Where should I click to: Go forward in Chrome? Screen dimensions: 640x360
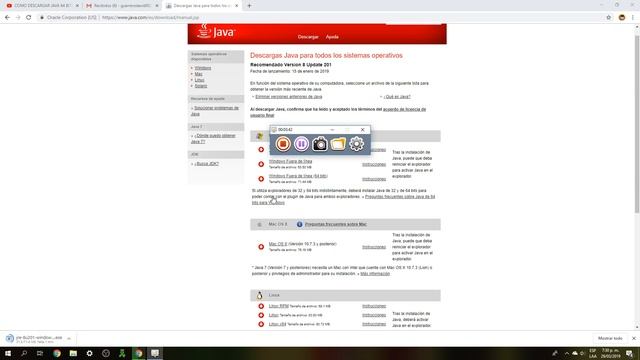18,18
